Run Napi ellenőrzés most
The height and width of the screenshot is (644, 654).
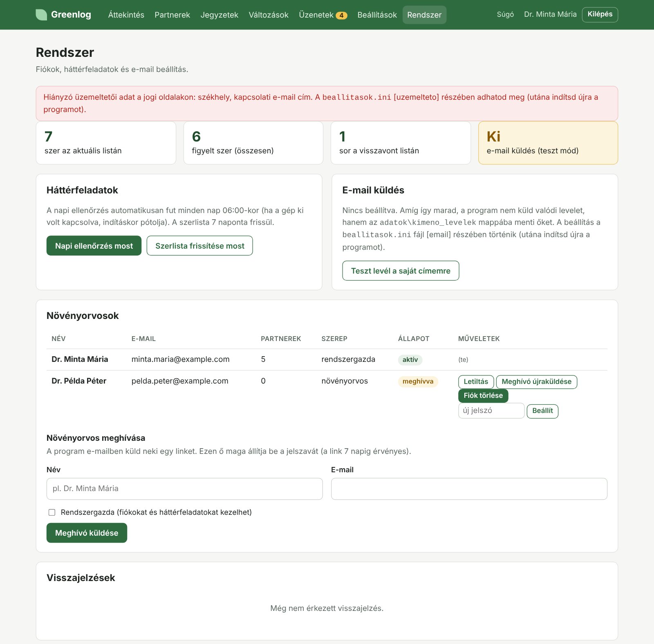(94, 246)
